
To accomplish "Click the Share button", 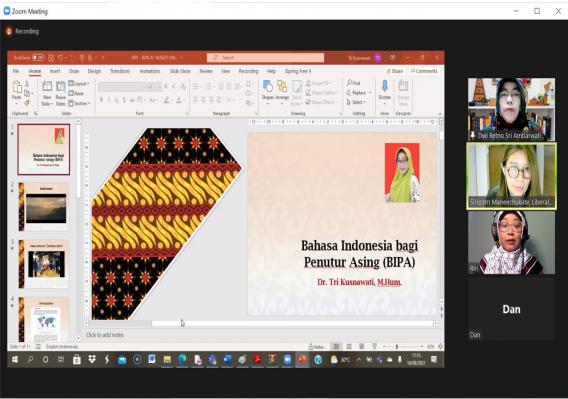I will [x=395, y=71].
